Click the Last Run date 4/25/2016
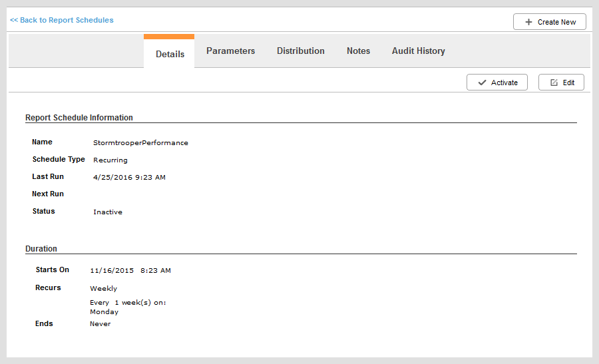 112,177
